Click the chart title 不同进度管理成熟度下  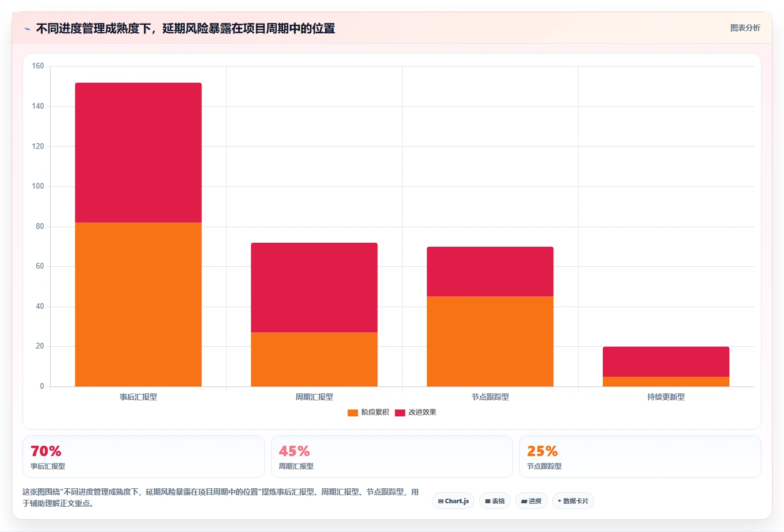[x=185, y=28]
